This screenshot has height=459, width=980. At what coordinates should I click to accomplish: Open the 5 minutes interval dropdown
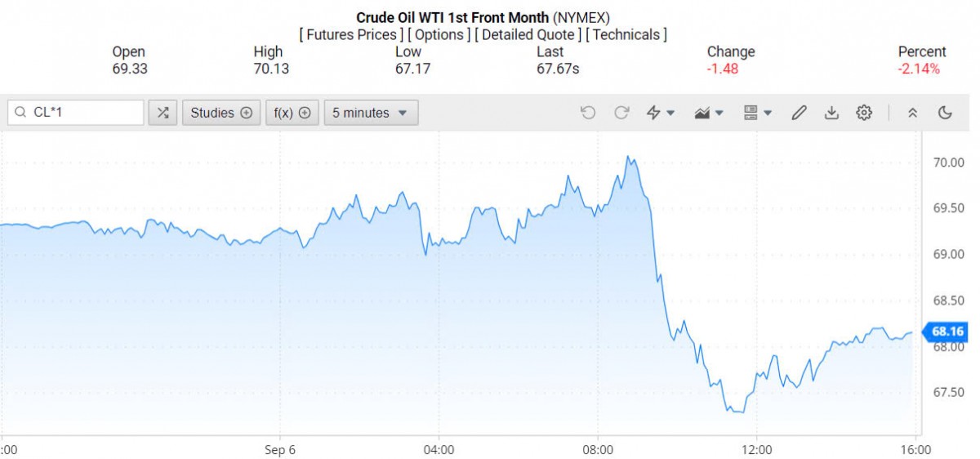pyautogui.click(x=371, y=113)
